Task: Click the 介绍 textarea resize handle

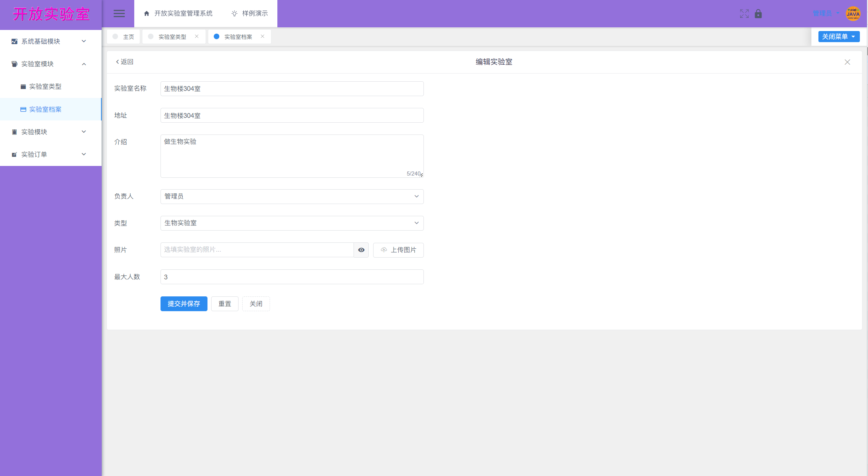Action: tap(422, 175)
